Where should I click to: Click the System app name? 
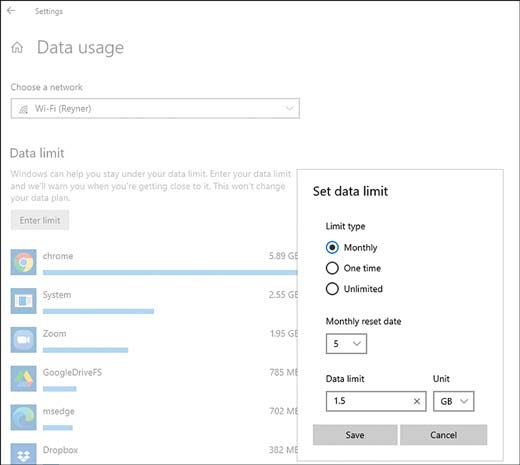pos(57,295)
